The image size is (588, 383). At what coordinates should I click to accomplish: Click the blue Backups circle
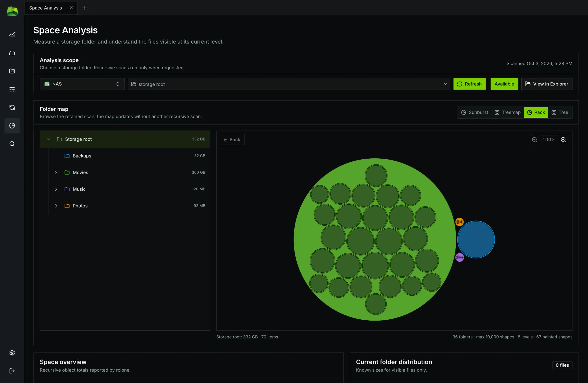476,240
